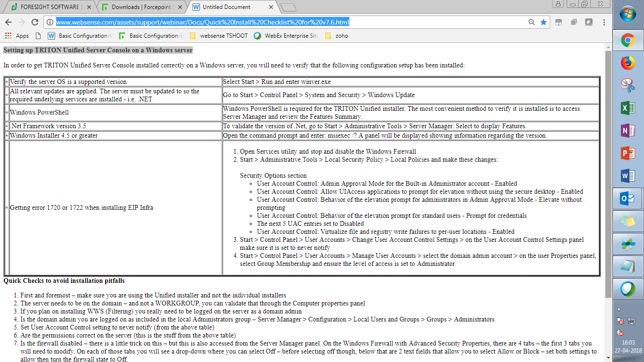Open the Apps shortcut in bookmarks bar
The height and width of the screenshot is (362, 644).
coord(17,36)
